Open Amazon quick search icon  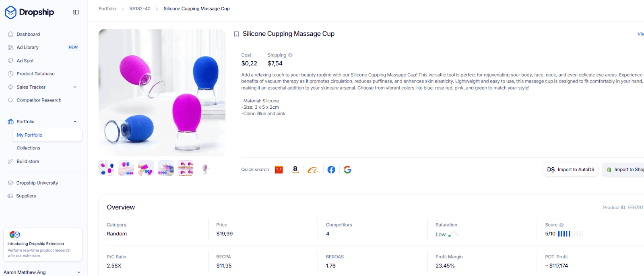[x=295, y=170]
